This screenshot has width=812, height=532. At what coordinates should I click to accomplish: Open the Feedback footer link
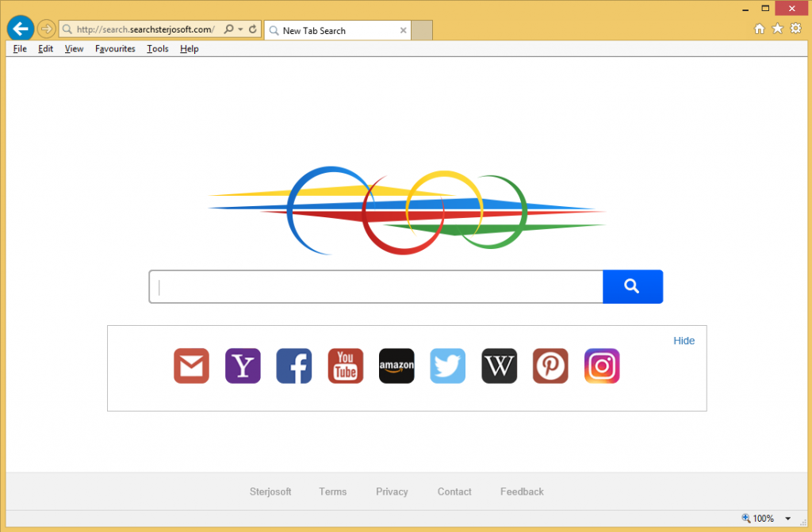pyautogui.click(x=522, y=492)
